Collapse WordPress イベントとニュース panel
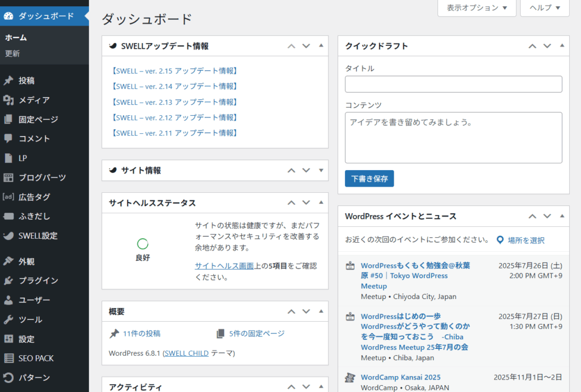 [x=562, y=216]
